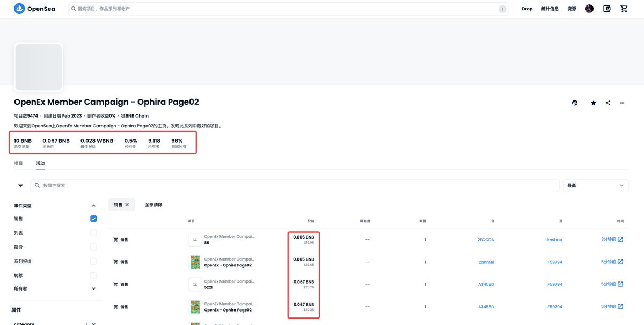Open the wallet icon in the header
The width and height of the screenshot is (644, 325).
(607, 9)
